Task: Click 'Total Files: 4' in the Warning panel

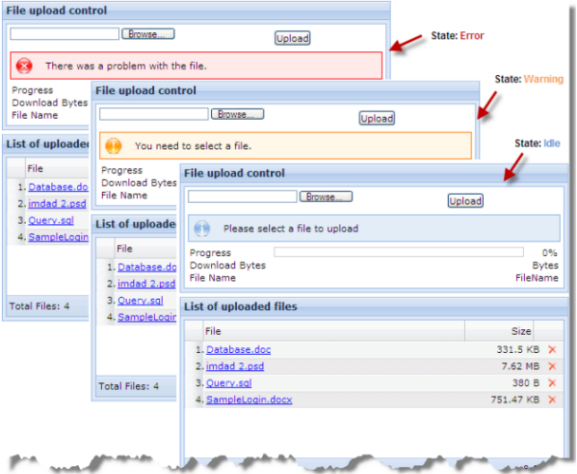Action: 128,386
